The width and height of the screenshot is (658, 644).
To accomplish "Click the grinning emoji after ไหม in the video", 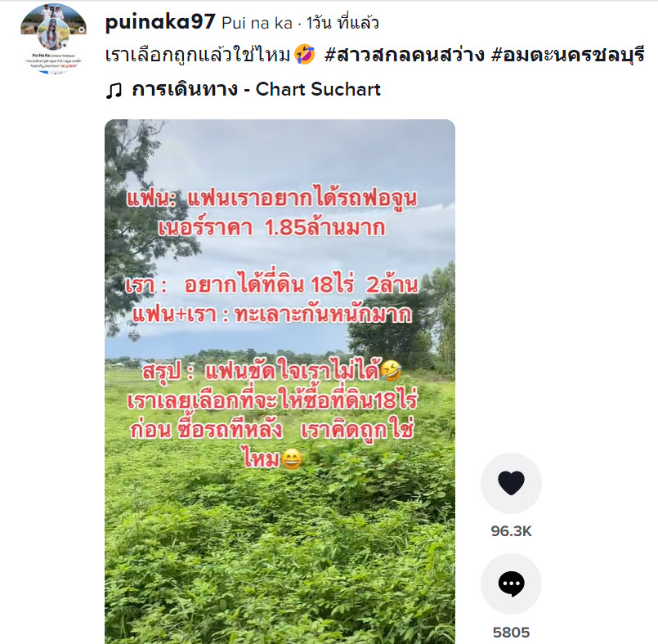I will tap(292, 458).
